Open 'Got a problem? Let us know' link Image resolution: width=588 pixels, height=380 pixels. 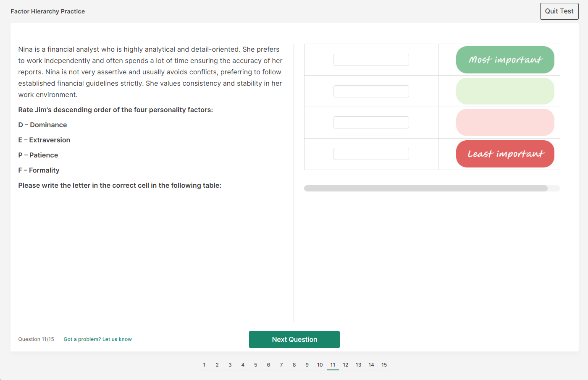pos(97,339)
